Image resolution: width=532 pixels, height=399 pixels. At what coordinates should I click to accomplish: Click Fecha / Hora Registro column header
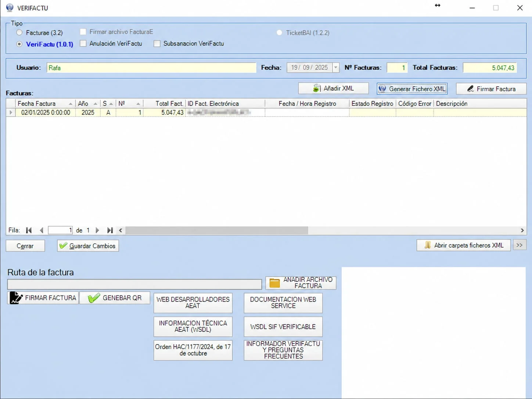[307, 104]
